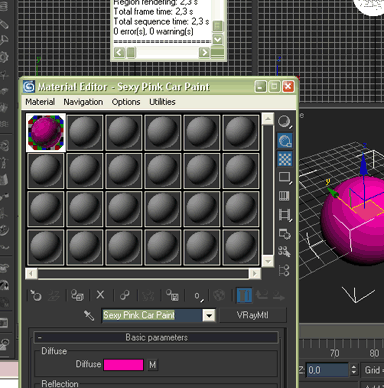Select the first sample slot in the bottom row

point(46,247)
